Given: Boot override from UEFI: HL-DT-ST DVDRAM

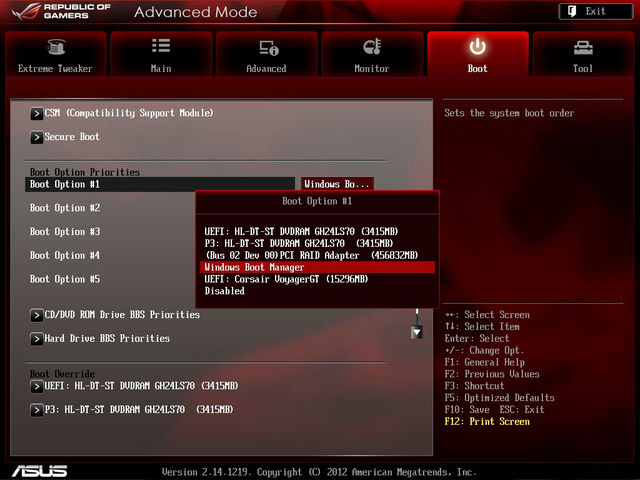Looking at the screenshot, I should (141, 386).
